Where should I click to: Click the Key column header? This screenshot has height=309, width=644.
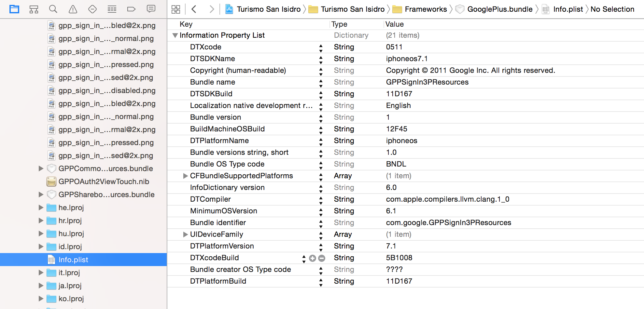(186, 24)
